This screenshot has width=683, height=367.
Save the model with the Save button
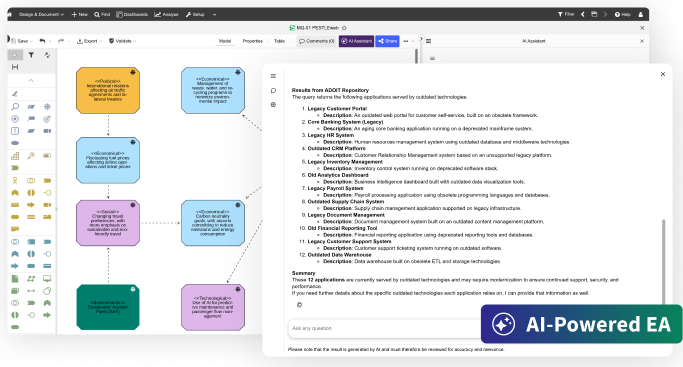point(20,41)
